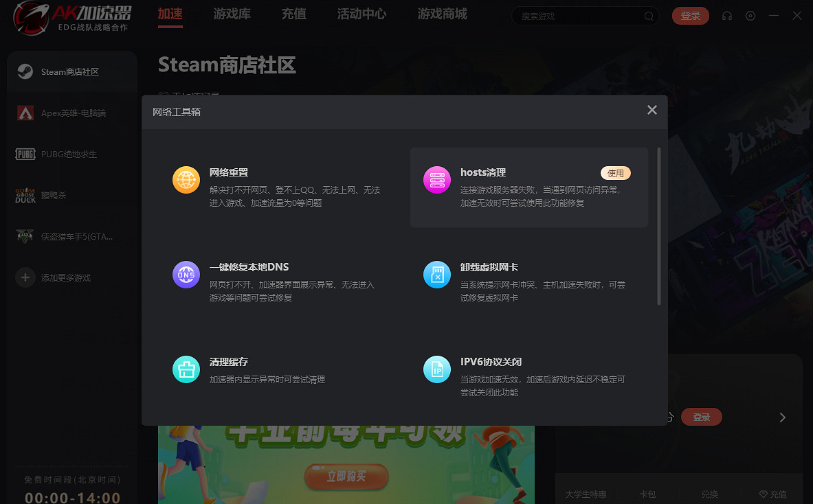
Task: Click the red 登录 button at top
Action: tap(690, 16)
